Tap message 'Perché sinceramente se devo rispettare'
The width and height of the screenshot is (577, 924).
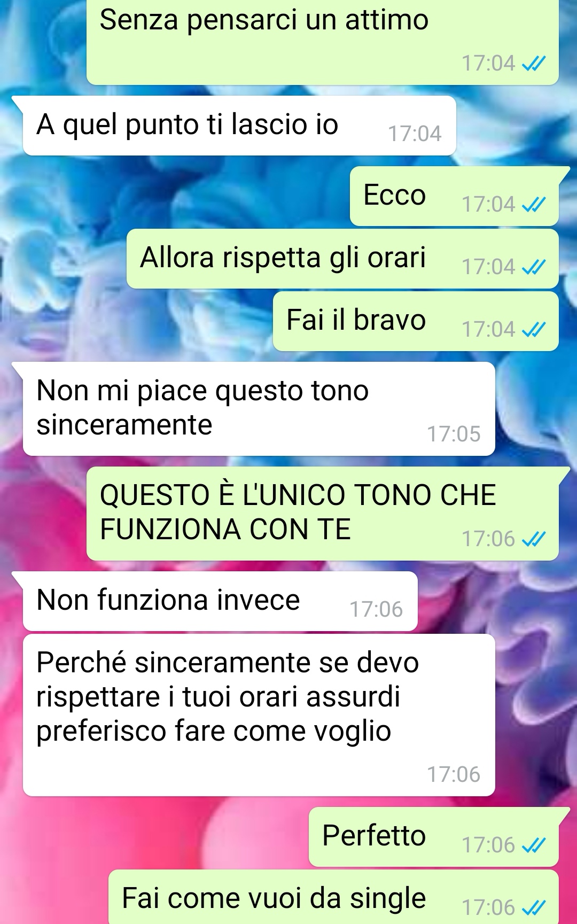coord(259,715)
